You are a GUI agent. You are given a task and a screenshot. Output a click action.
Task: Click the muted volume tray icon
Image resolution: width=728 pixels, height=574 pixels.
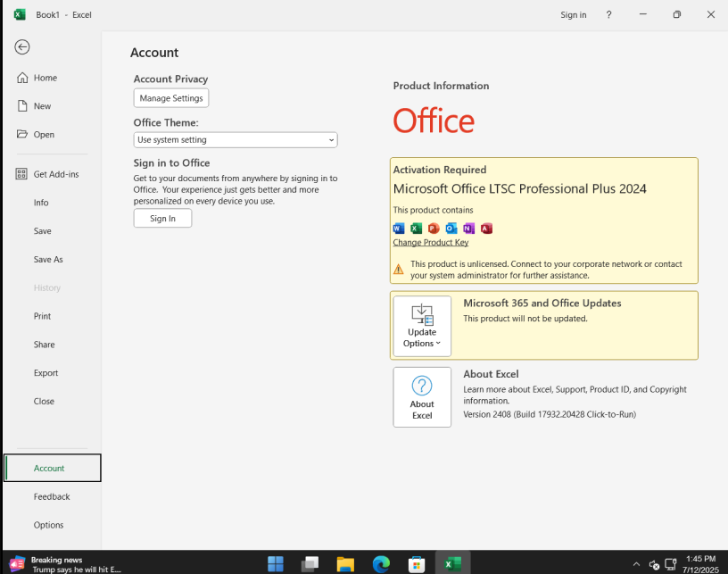[654, 565]
